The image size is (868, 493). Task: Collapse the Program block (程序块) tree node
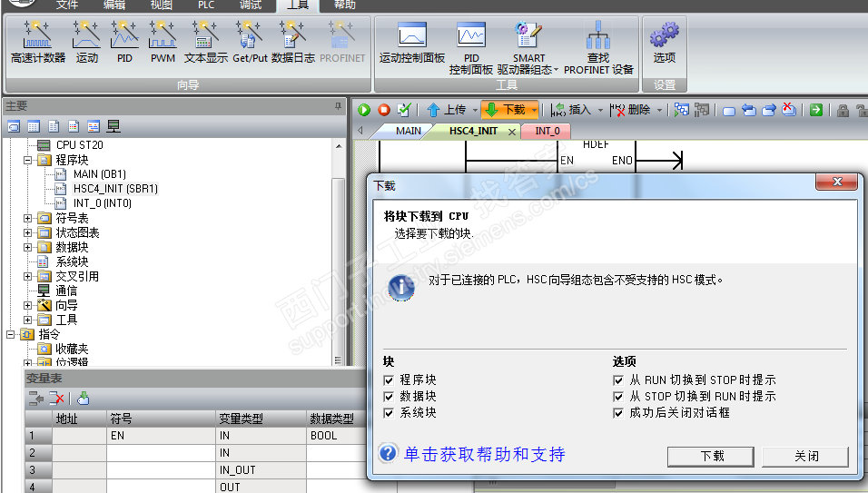click(x=27, y=161)
